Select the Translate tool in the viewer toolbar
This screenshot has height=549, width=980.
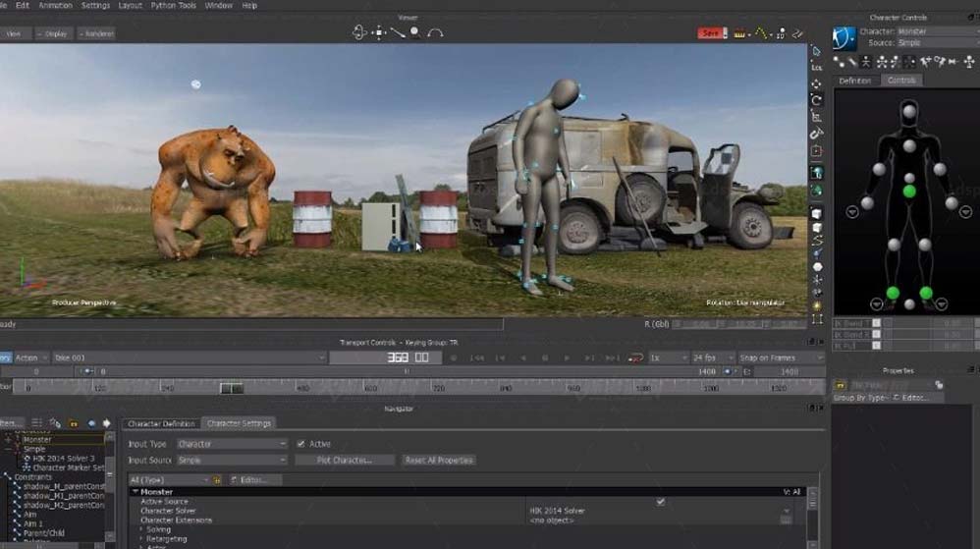click(815, 83)
